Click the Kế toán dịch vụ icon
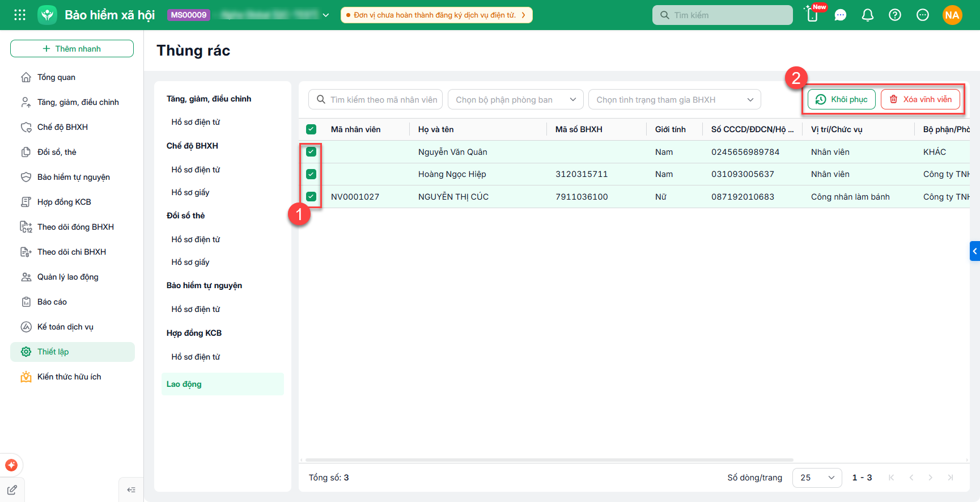The height and width of the screenshot is (502, 980). pyautogui.click(x=26, y=327)
